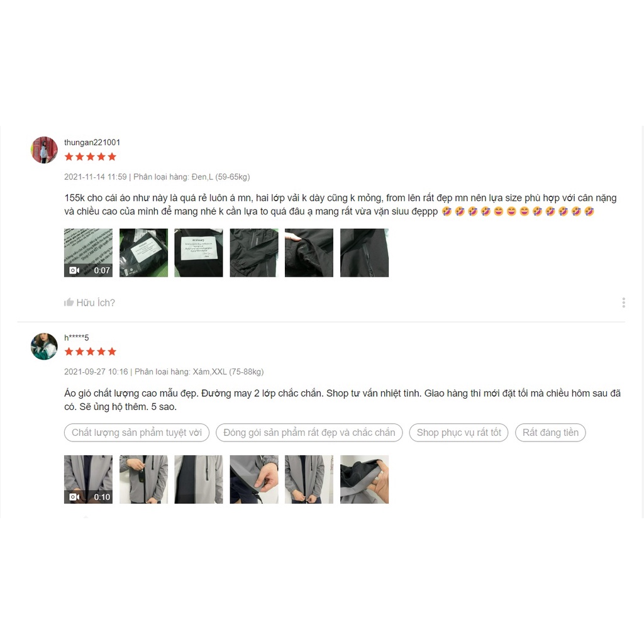The image size is (644, 644).
Task: Open thungan221001's profile avatar
Action: [x=45, y=150]
